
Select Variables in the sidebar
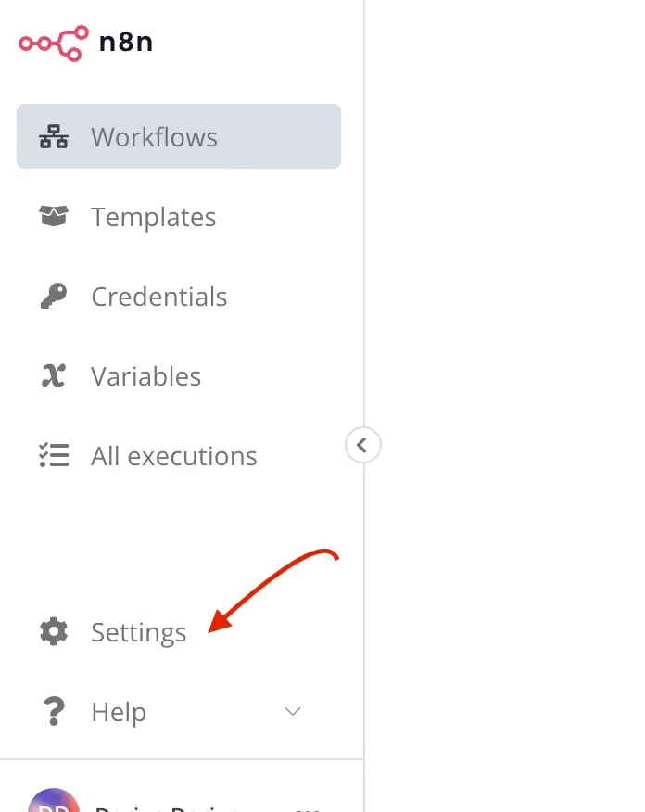[x=145, y=376]
